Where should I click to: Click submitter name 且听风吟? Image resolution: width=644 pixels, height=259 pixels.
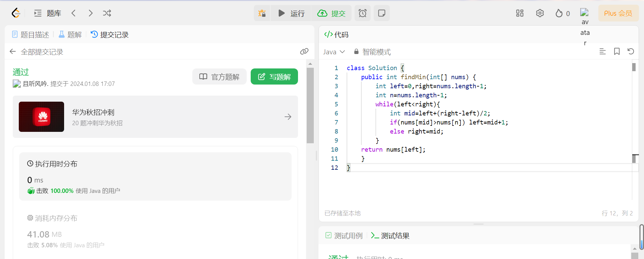pos(35,84)
